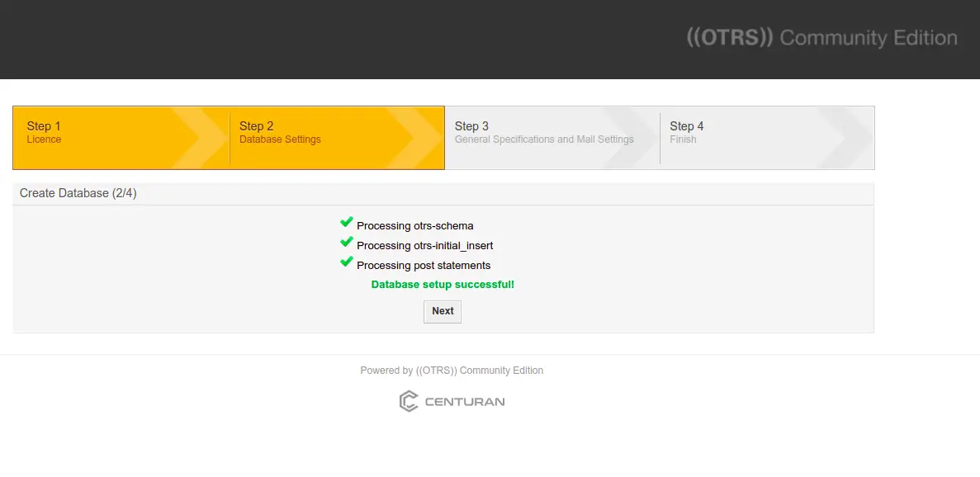Click the "Database setup successful!" message
The height and width of the screenshot is (477, 980).
pos(443,285)
